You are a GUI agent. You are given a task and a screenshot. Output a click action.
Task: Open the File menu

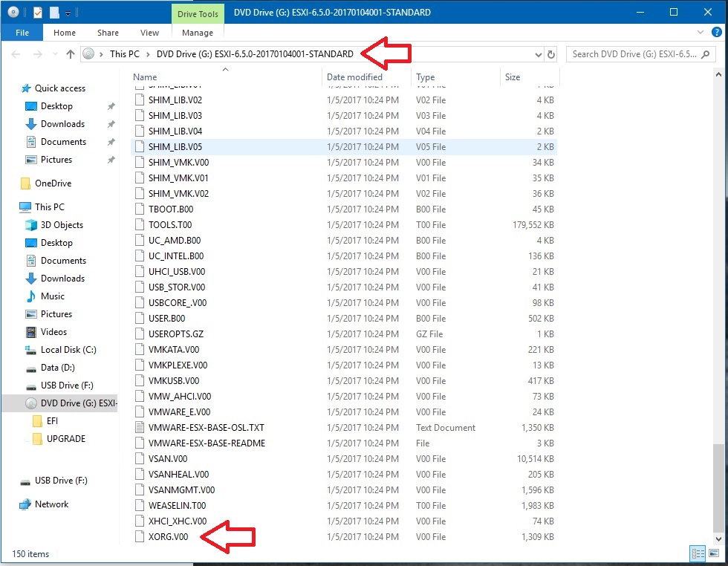22,33
